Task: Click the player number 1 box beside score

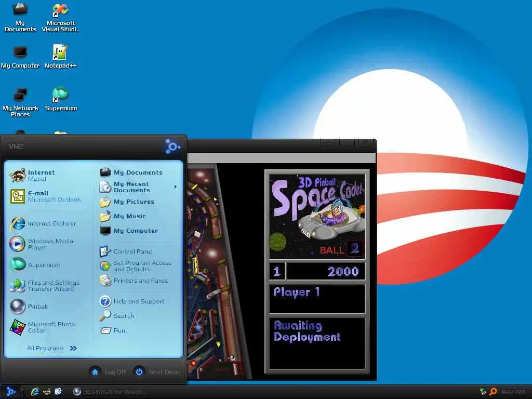Action: point(277,271)
